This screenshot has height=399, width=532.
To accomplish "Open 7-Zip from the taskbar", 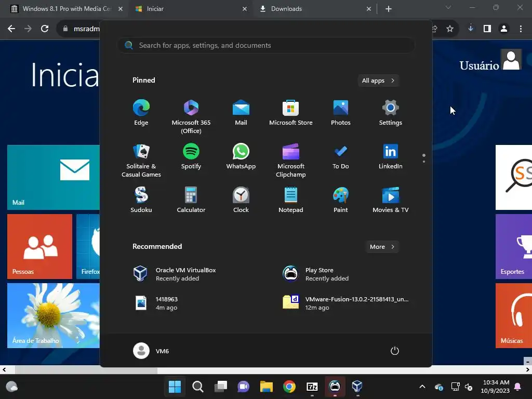I will (312, 387).
